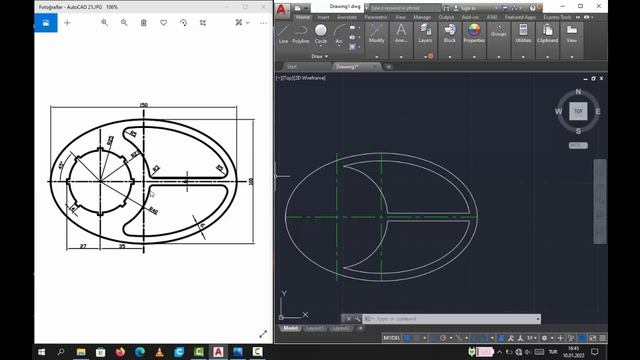Enter fullscreen with diagonal arrow icon
The height and width of the screenshot is (360, 640).
coord(263,334)
